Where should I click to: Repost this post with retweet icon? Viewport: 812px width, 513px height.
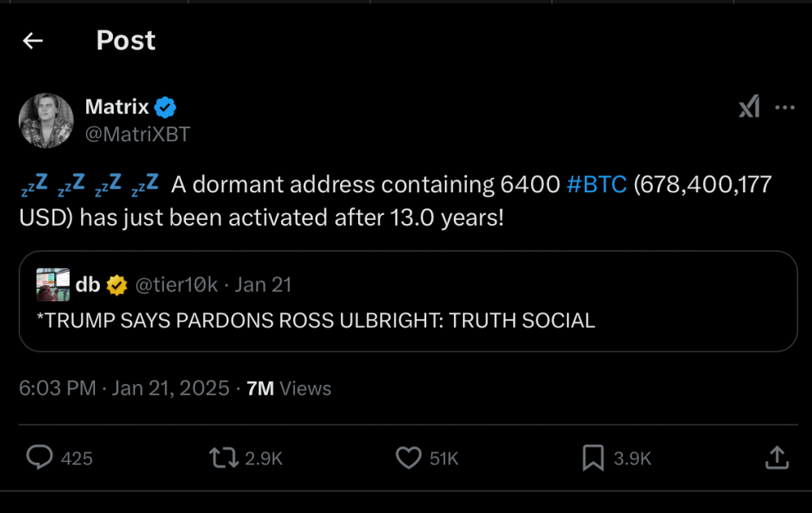point(222,458)
